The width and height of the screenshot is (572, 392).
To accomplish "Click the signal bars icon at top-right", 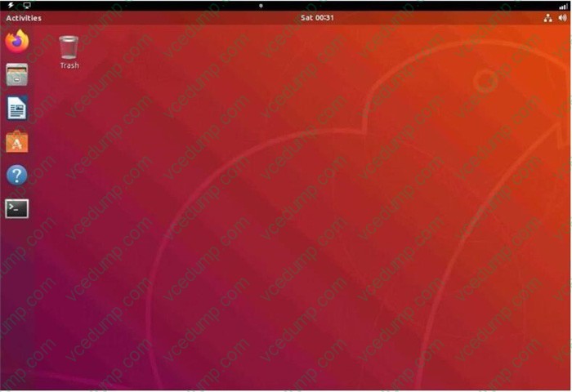I will [562, 6].
